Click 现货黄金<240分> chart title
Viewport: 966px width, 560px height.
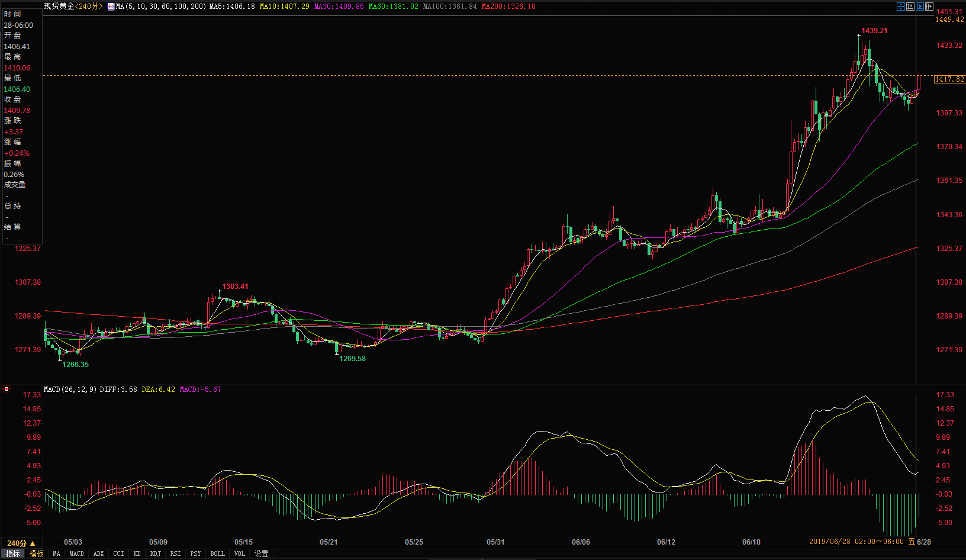click(x=73, y=7)
